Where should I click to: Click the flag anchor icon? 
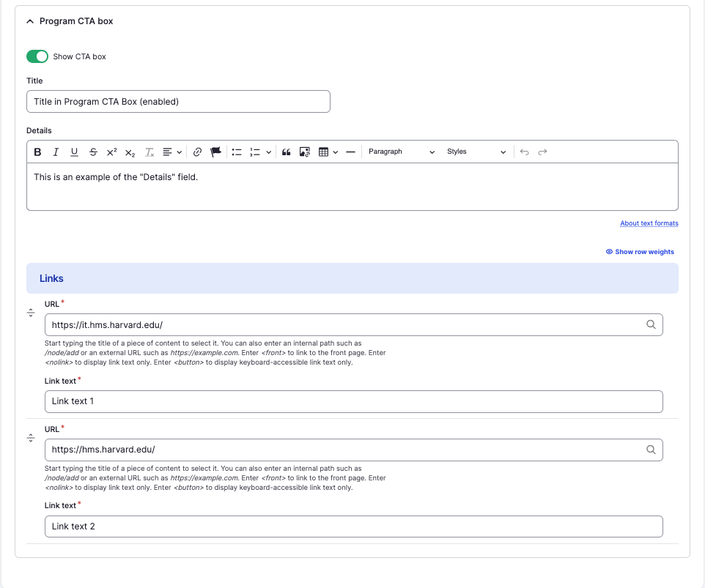pyautogui.click(x=215, y=152)
